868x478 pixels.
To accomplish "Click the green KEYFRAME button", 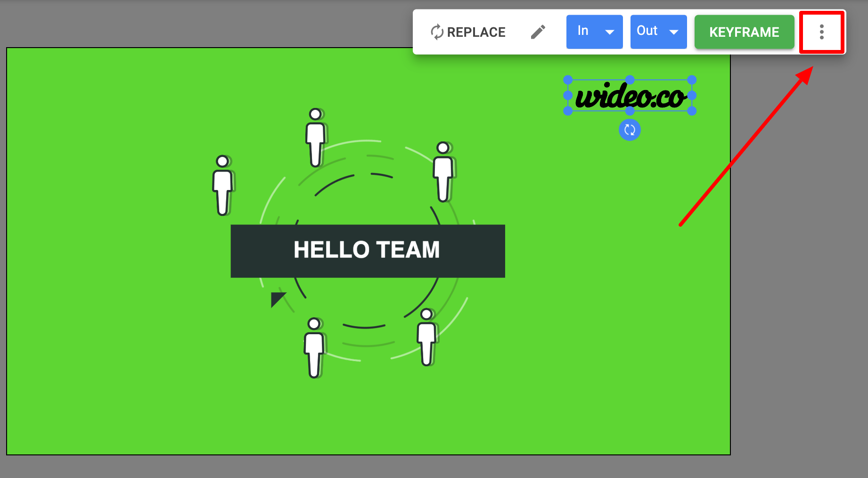I will coord(745,32).
